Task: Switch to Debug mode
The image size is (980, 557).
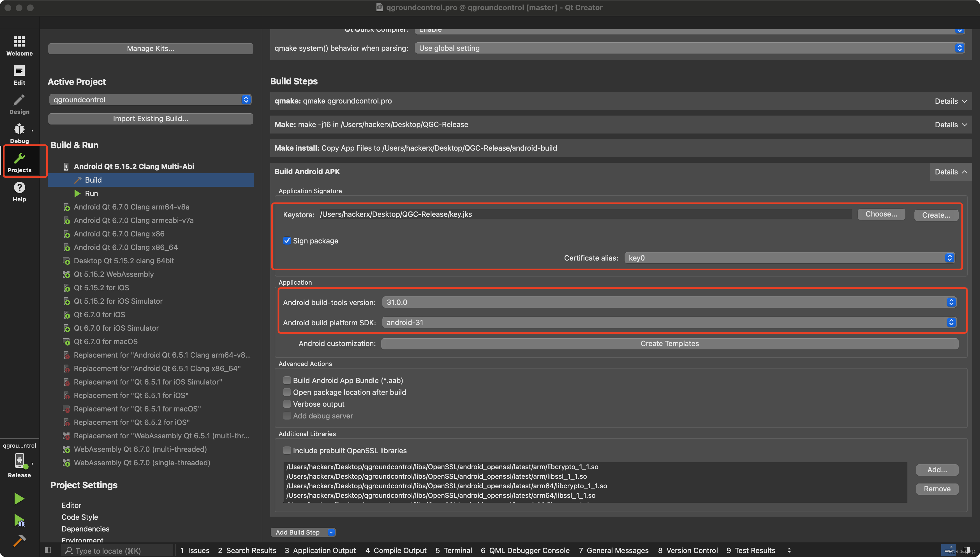Action: pyautogui.click(x=19, y=133)
